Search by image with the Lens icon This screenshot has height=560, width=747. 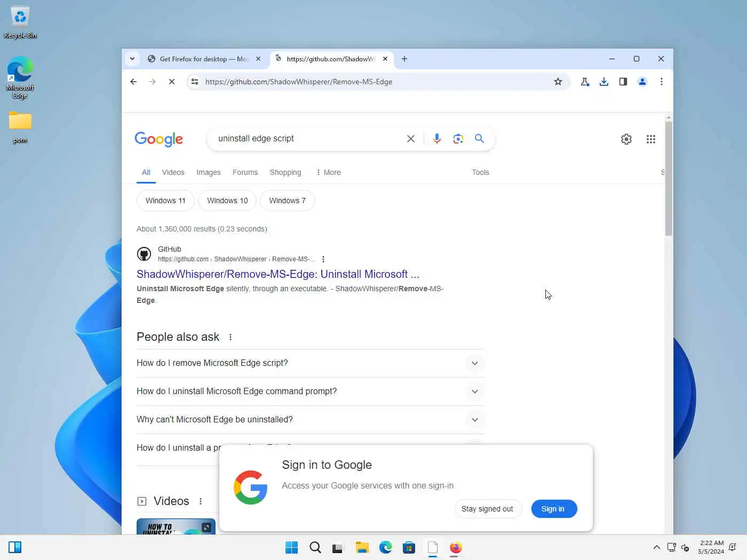[458, 139]
